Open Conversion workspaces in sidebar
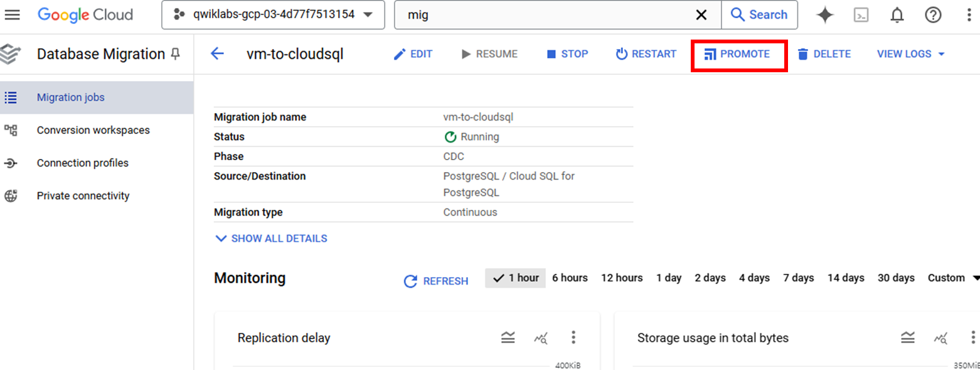This screenshot has height=370, width=980. point(97,130)
